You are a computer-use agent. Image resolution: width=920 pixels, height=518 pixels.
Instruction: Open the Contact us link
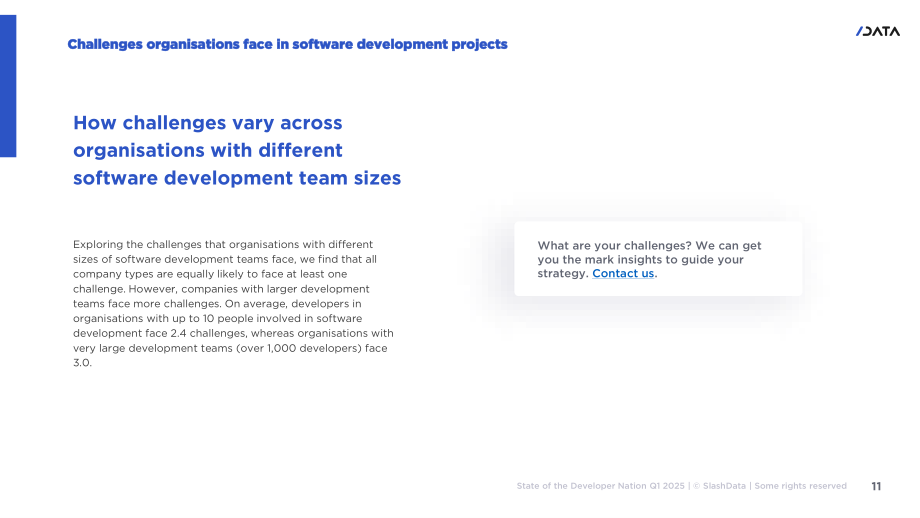pos(623,273)
